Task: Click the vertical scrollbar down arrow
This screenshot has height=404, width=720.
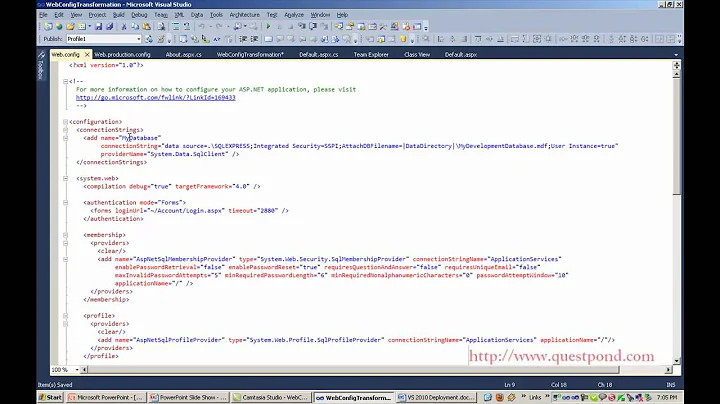Action: pyautogui.click(x=676, y=361)
